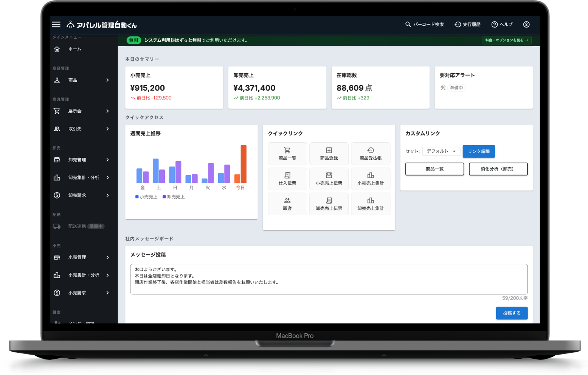Viewport: 588px width, 375px height.
Task: Expand the 商品 submenu chevron
Action: 108,80
